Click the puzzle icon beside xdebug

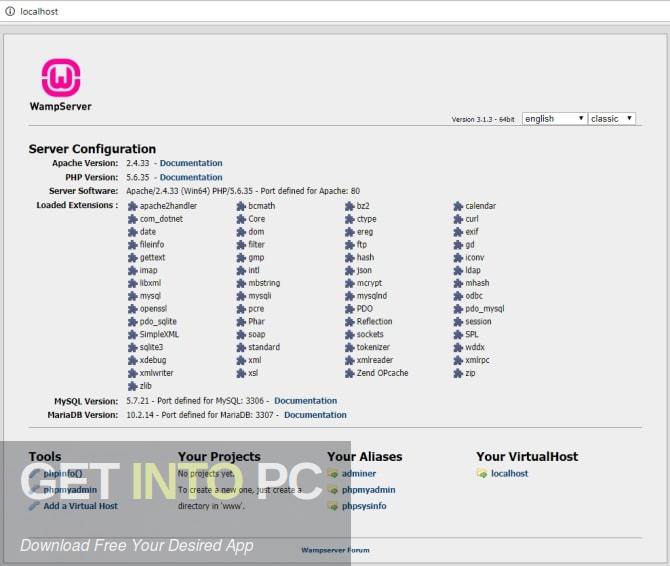(132, 360)
